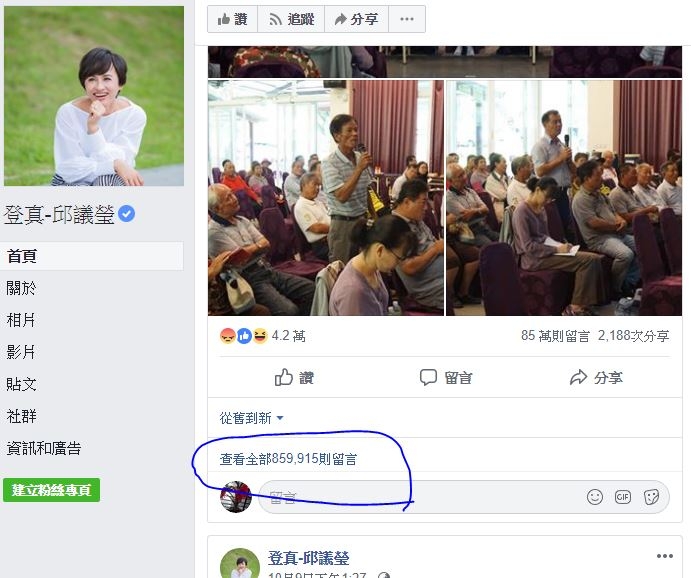Screen dimensions: 691x578
Task: Select 關於 in the left sidebar
Action: tap(22, 288)
